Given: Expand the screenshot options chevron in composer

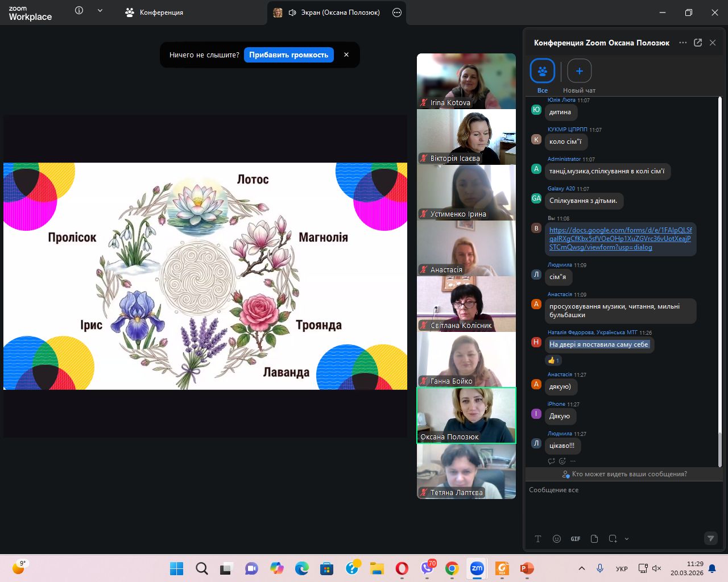Looking at the screenshot, I should 627,539.
